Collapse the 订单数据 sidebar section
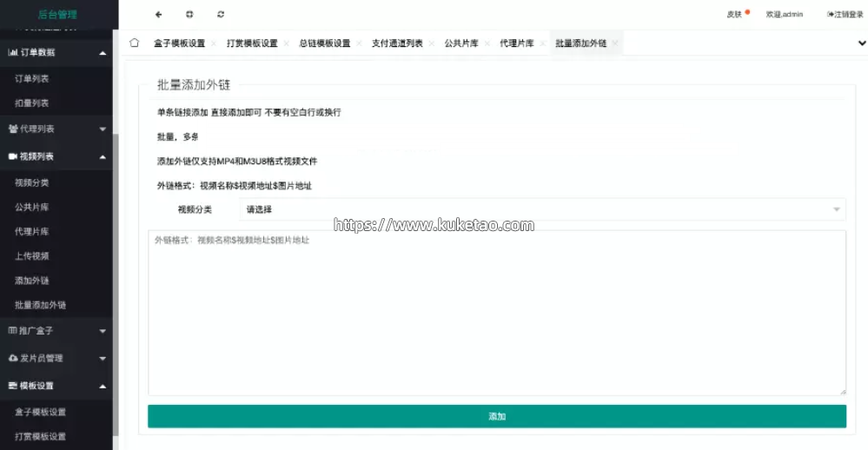The image size is (868, 450). coord(56,53)
